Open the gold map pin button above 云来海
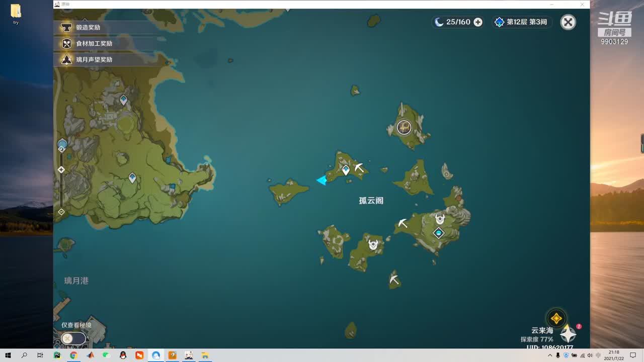 pyautogui.click(x=556, y=318)
